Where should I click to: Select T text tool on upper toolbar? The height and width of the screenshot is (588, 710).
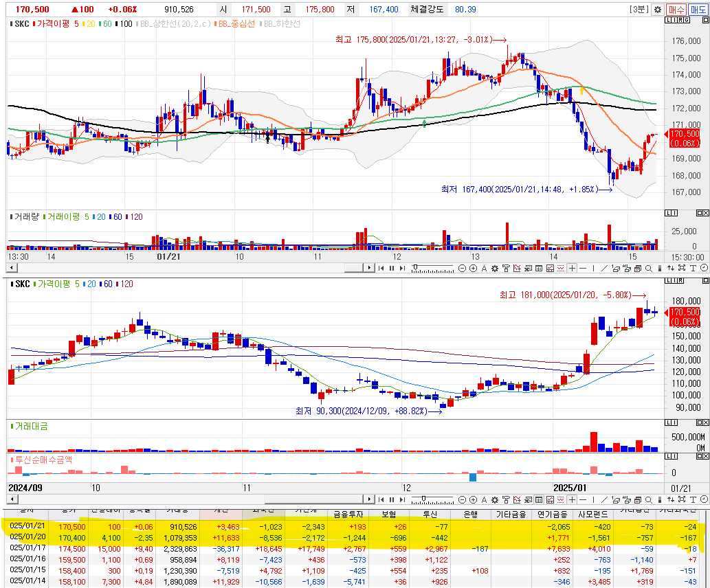[x=693, y=269]
